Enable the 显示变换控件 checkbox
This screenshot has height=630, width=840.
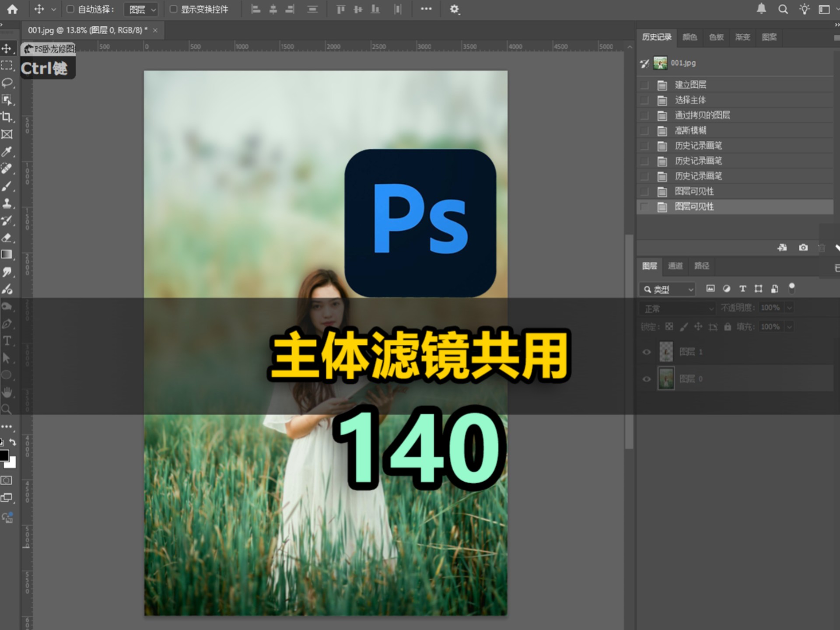click(173, 9)
